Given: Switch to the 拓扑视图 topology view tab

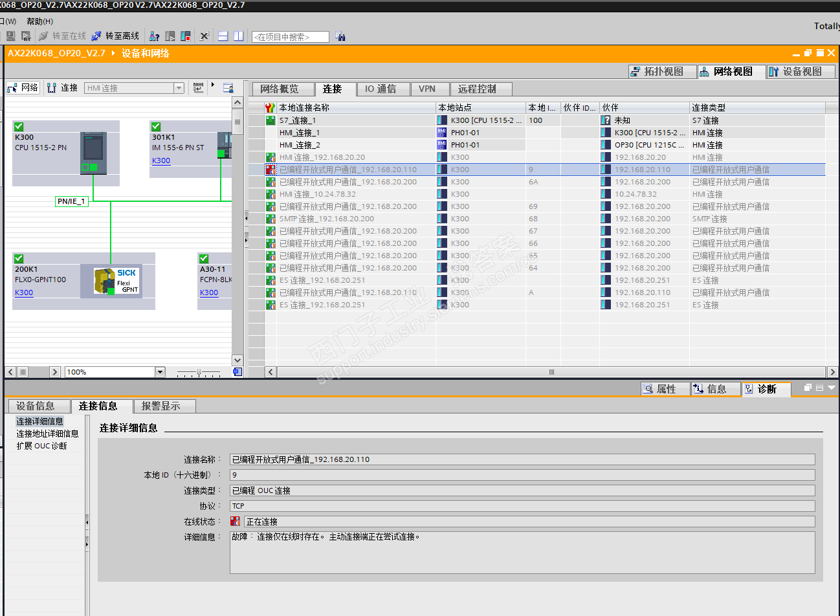Looking at the screenshot, I should (x=663, y=72).
